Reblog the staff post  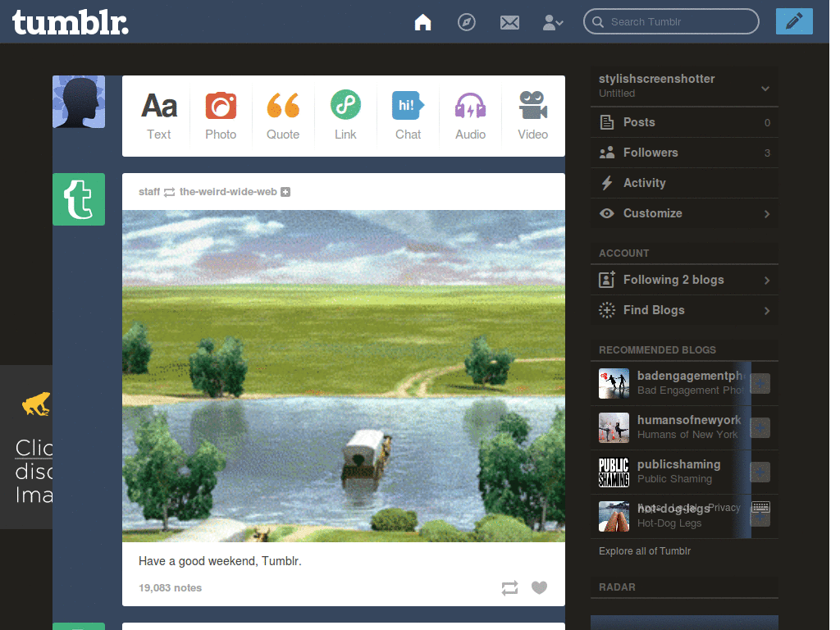[x=509, y=587]
